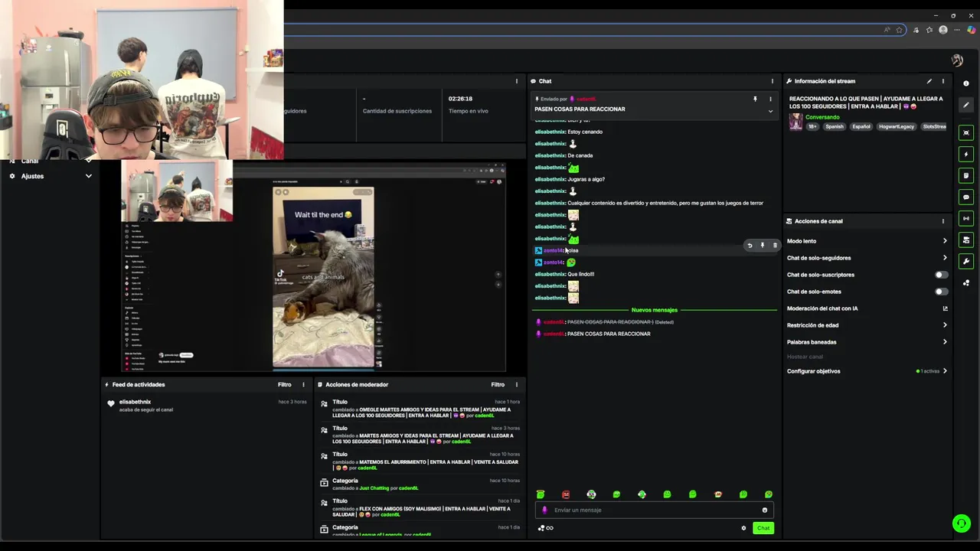Open Información del stream three-dot menu
This screenshot has height=551, width=980.
click(x=943, y=81)
